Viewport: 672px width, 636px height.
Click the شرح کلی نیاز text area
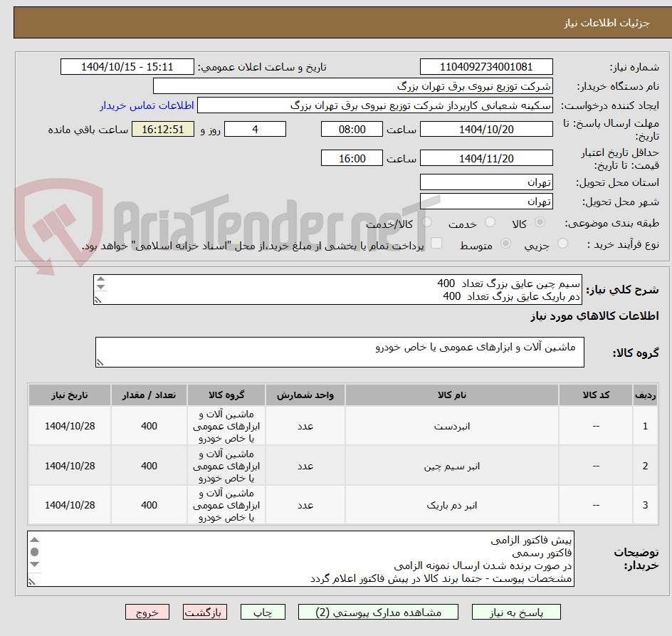tap(337, 290)
